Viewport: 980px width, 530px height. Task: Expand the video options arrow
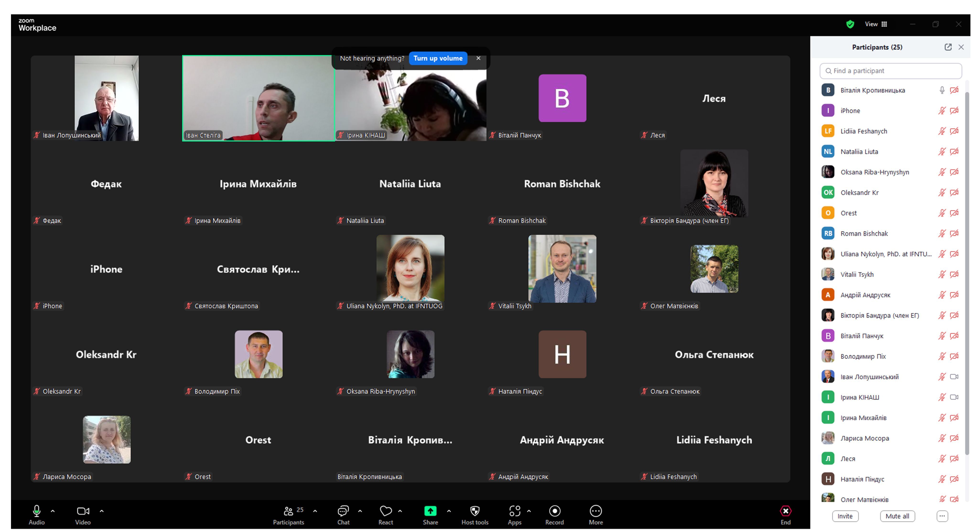click(x=102, y=511)
